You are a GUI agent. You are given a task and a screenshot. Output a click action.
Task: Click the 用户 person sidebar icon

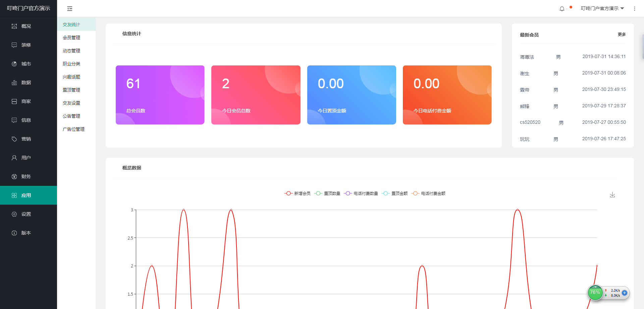14,158
